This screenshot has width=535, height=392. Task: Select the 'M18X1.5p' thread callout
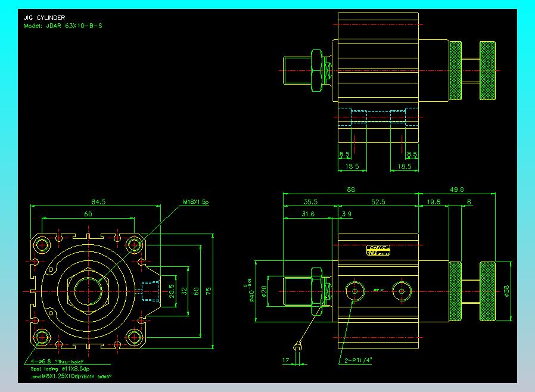(196, 201)
